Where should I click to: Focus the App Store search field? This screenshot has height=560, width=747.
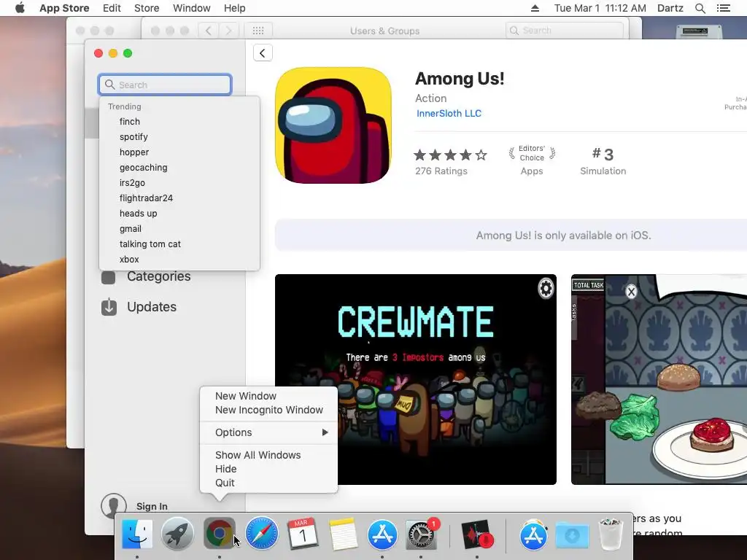coord(165,85)
